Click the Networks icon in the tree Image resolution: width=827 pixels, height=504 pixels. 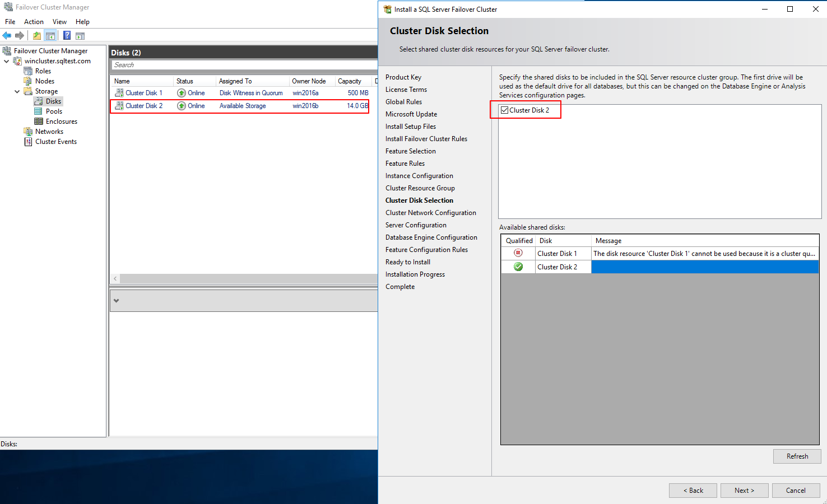click(x=28, y=132)
